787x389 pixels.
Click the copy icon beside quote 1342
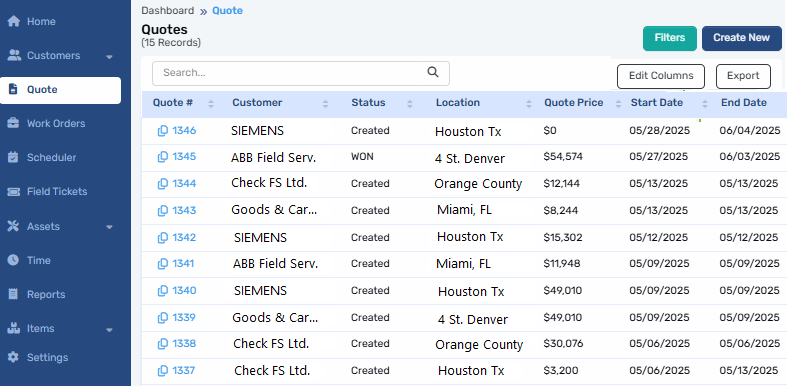coord(163,237)
